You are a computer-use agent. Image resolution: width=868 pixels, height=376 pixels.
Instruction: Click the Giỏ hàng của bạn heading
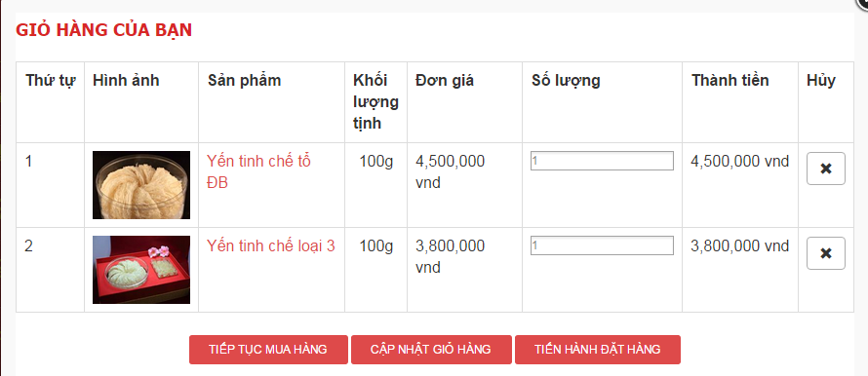(104, 30)
